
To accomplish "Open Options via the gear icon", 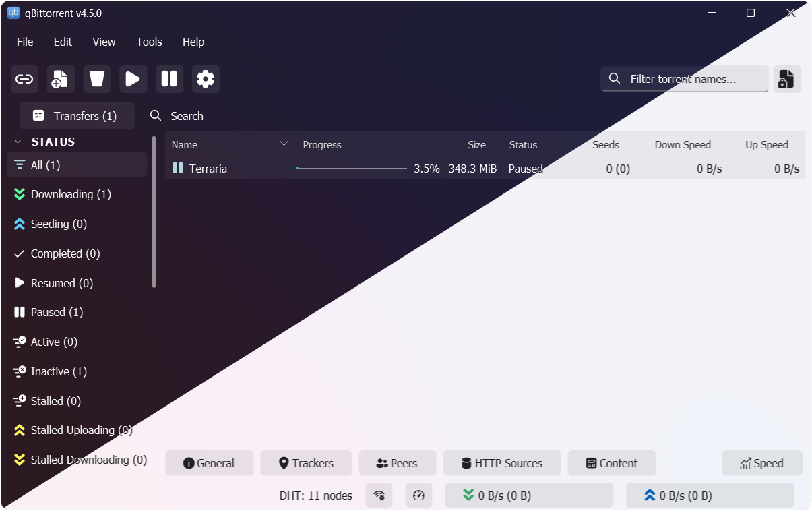I will tap(206, 79).
